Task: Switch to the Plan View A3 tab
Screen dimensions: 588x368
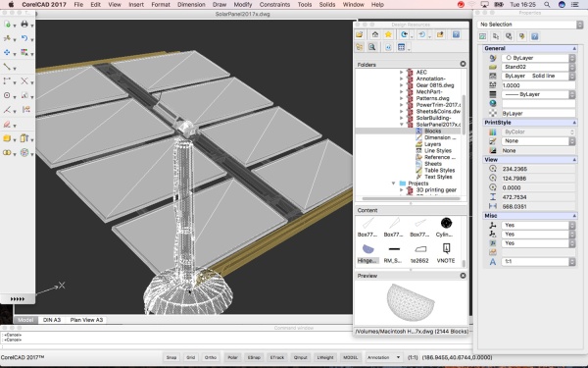Action: click(86, 320)
